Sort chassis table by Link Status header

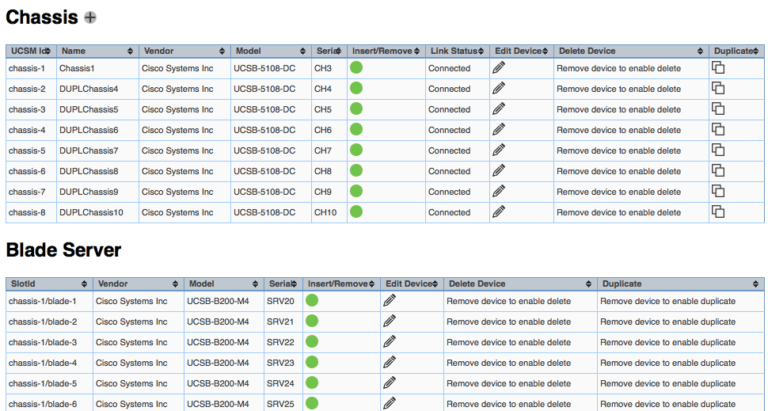click(455, 50)
